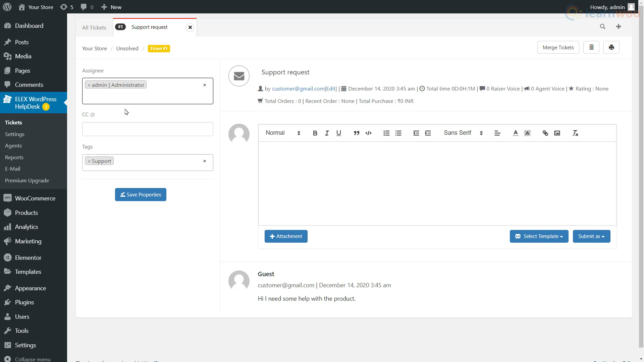Click Merge Tickets button
The image size is (644, 362).
coord(558,47)
